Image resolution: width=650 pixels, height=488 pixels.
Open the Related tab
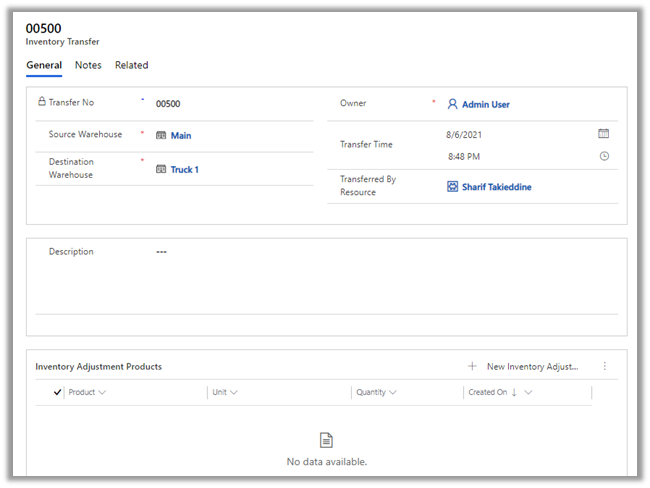point(131,65)
